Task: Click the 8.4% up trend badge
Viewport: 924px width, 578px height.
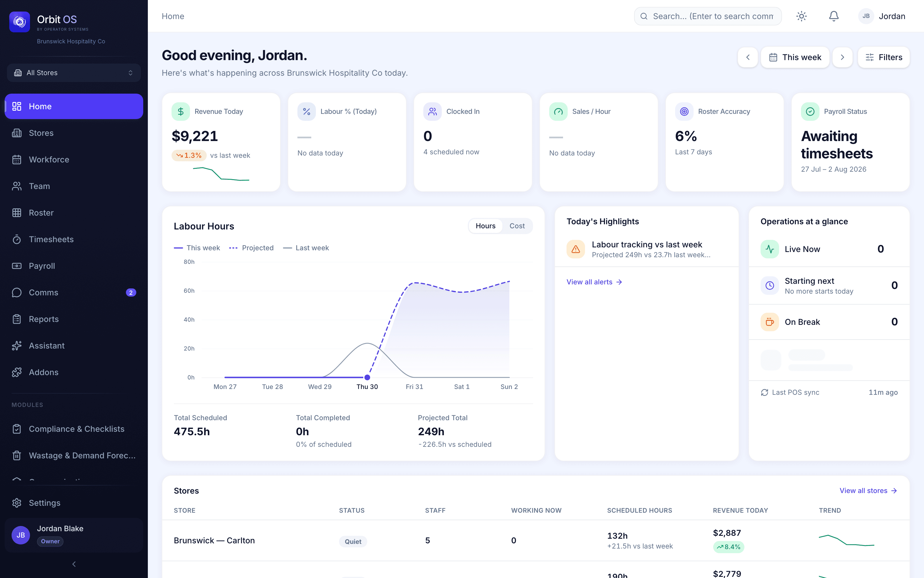Action: 729,547
